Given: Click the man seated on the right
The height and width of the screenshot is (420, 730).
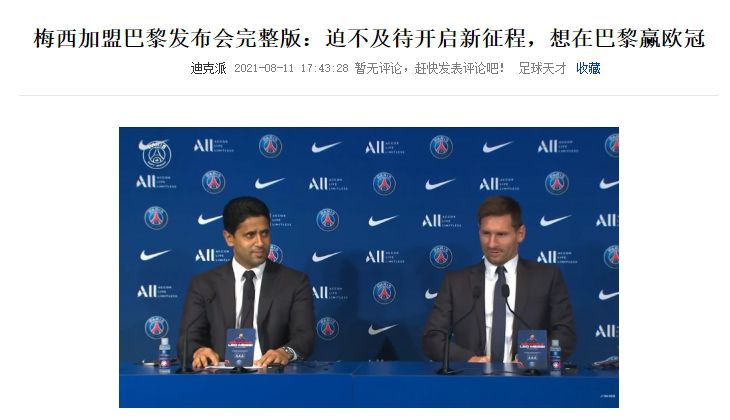Looking at the screenshot, I should (x=498, y=279).
